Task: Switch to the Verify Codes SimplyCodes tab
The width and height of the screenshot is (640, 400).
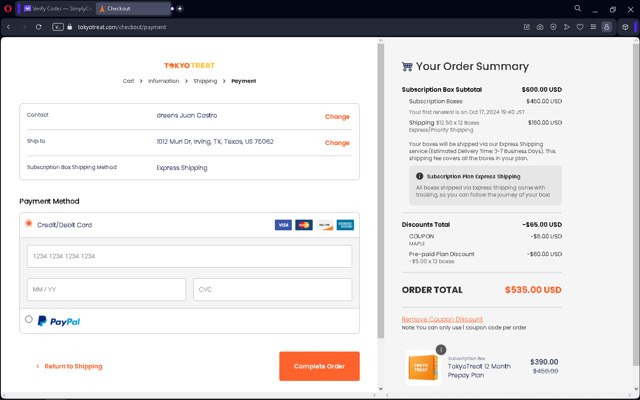Action: pyautogui.click(x=58, y=9)
